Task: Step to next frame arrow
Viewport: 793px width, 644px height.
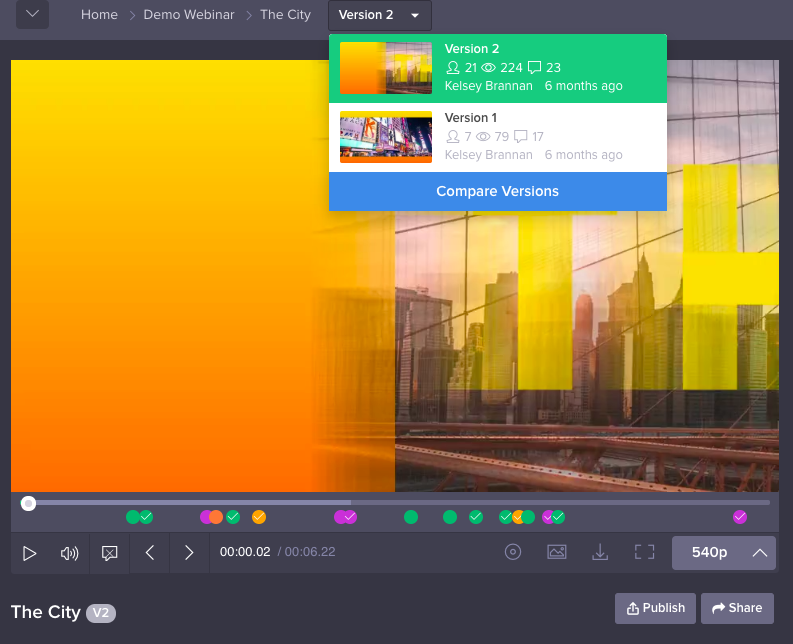Action: 189,553
